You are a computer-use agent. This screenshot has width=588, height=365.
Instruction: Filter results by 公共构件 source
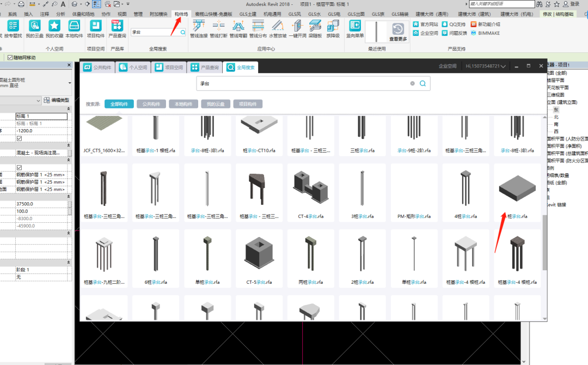[151, 104]
